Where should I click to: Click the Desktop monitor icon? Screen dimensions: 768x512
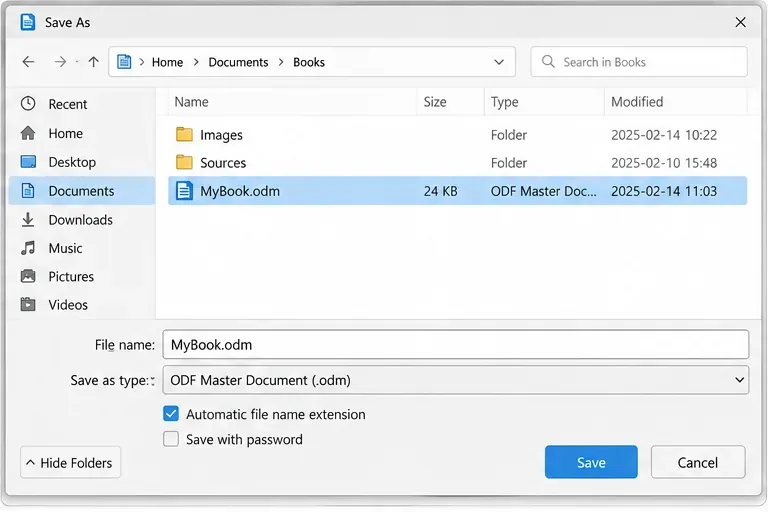click(x=28, y=162)
